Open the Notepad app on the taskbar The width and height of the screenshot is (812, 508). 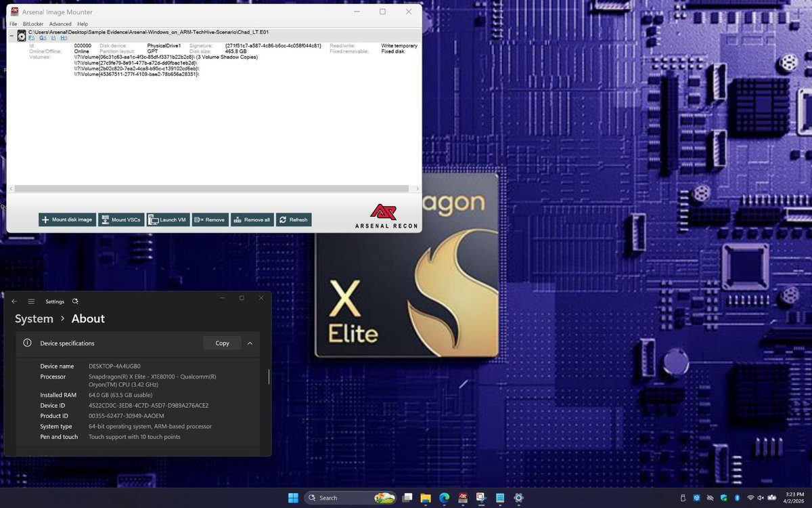(x=500, y=498)
